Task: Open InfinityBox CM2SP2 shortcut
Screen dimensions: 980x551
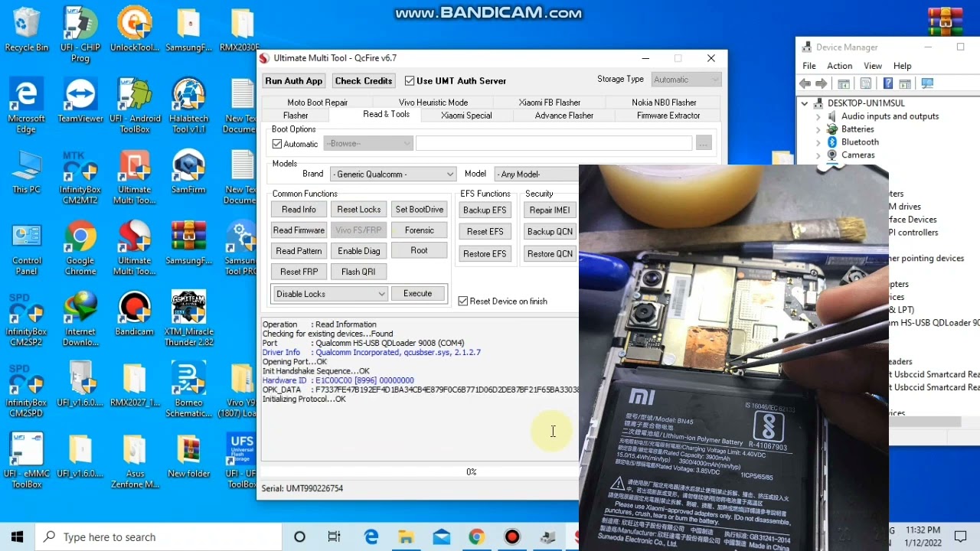Action: click(26, 320)
